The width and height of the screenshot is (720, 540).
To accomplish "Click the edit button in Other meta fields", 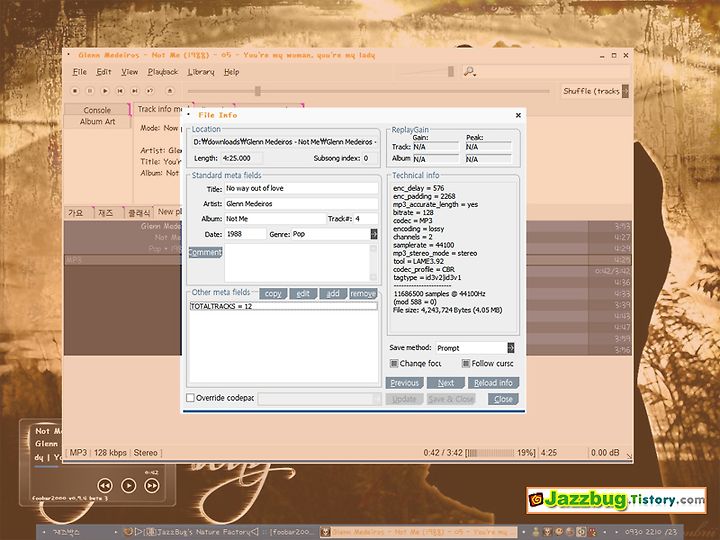I will (303, 294).
